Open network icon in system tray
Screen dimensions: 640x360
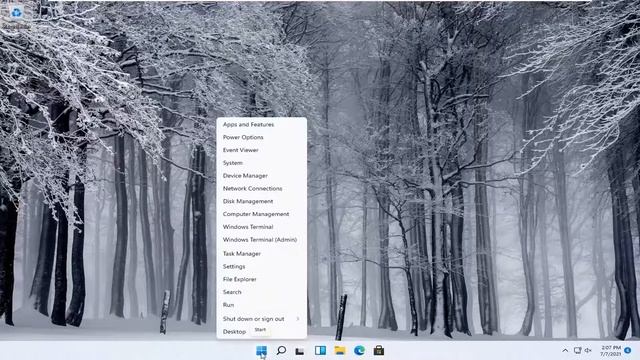pyautogui.click(x=577, y=350)
